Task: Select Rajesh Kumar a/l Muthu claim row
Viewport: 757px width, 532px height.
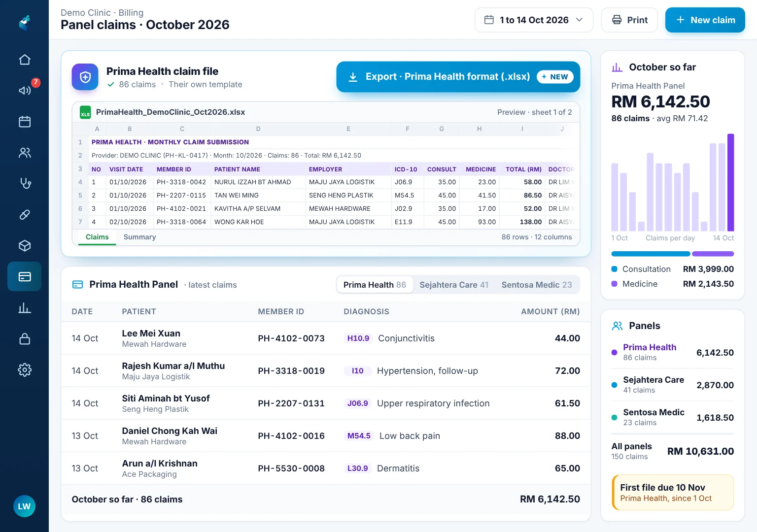Action: (x=326, y=371)
